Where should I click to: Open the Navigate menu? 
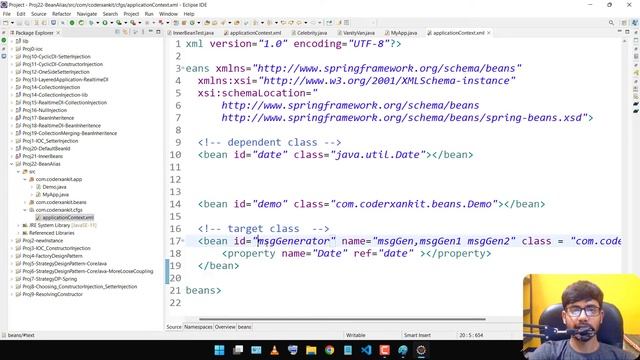point(87,13)
